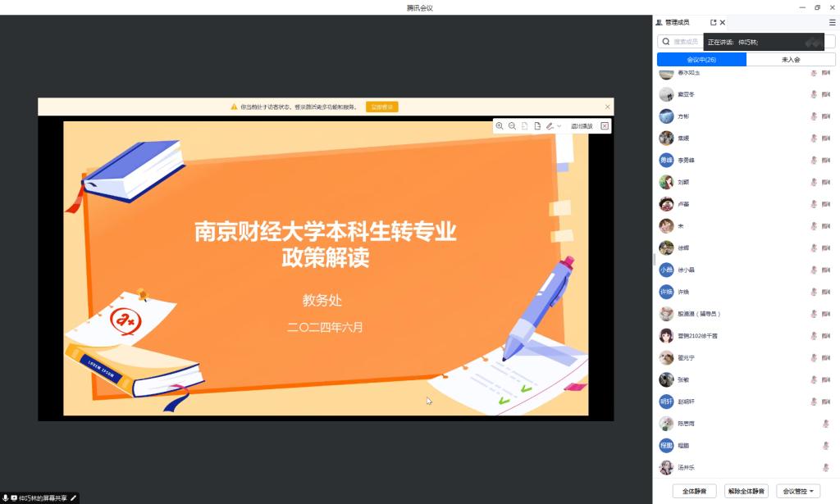Dismiss the yellow visitor warning banner

(x=607, y=107)
